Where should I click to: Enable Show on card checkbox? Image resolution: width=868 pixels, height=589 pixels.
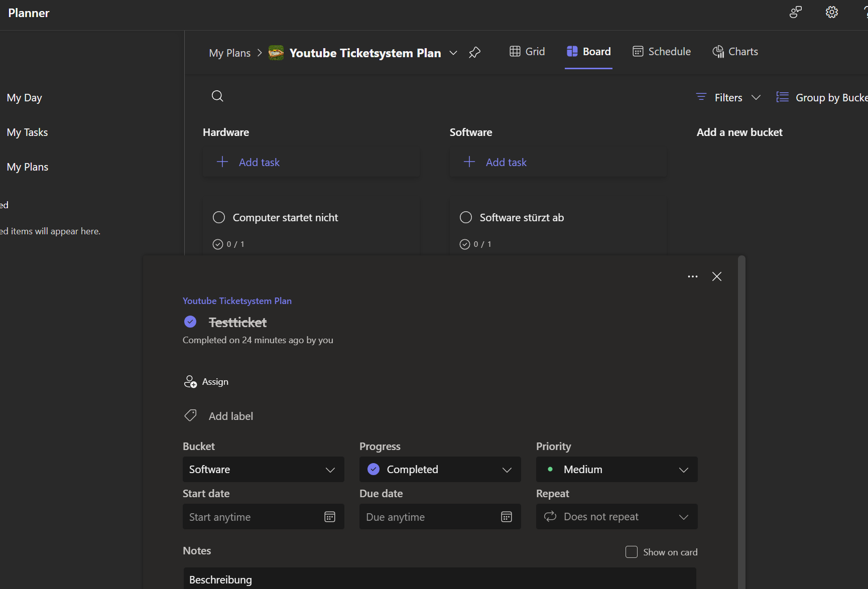tap(631, 552)
